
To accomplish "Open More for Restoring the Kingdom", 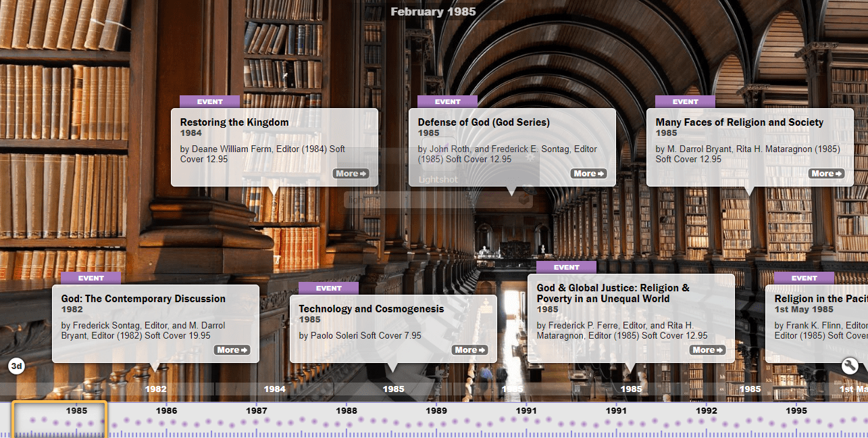I will coord(351,174).
